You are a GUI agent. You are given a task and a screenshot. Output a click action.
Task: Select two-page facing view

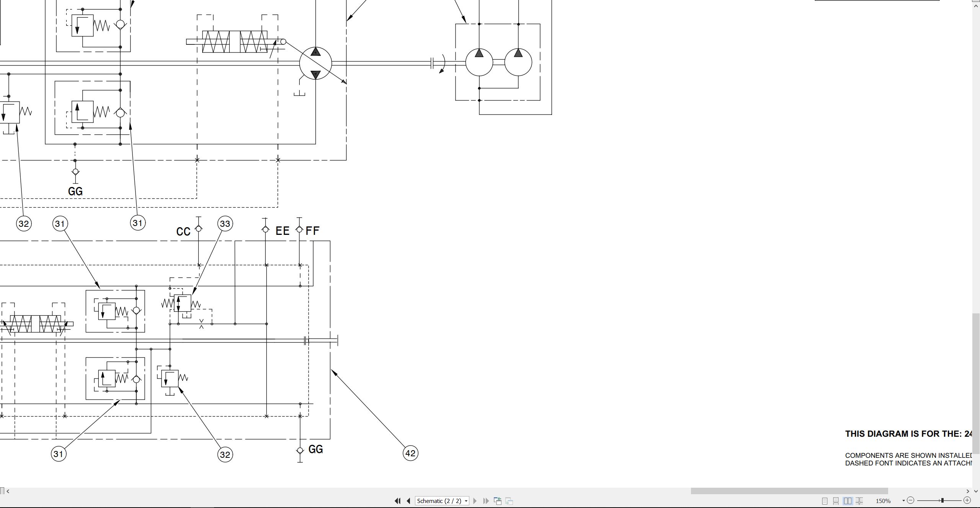(x=848, y=501)
